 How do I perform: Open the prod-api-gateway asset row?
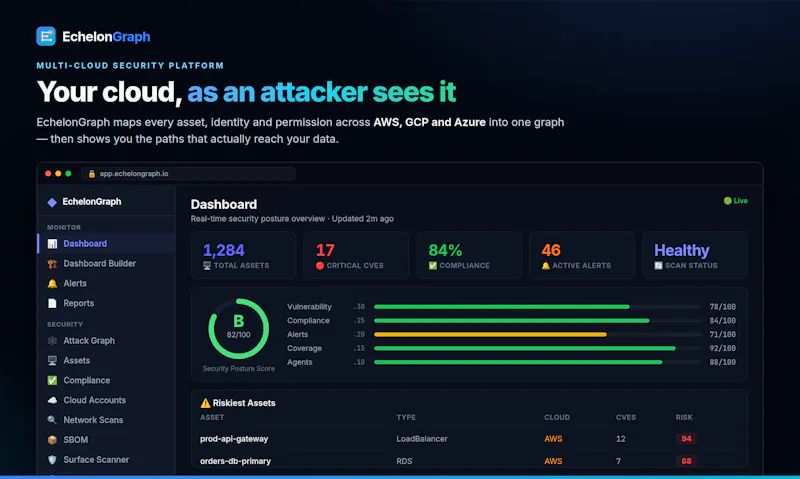[x=469, y=439]
